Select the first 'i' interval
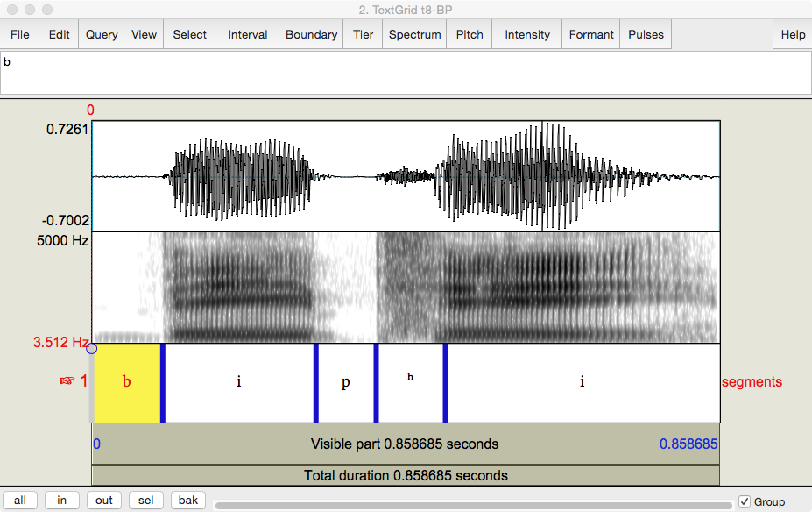 point(239,383)
